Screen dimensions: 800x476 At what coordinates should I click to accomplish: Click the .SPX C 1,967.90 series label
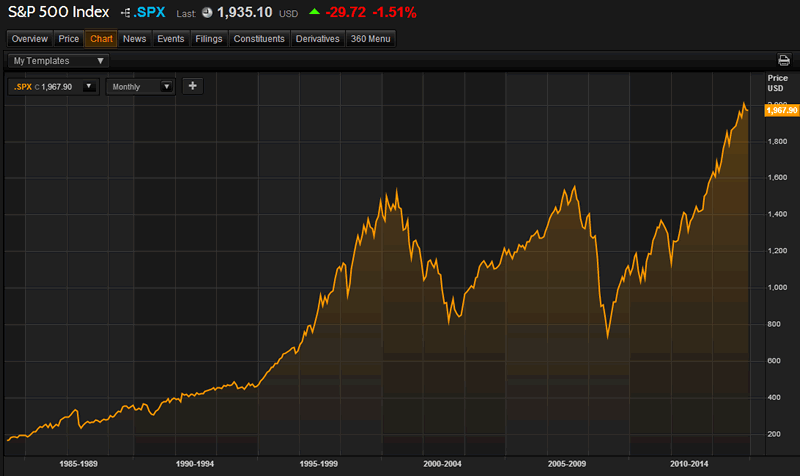tap(43, 87)
